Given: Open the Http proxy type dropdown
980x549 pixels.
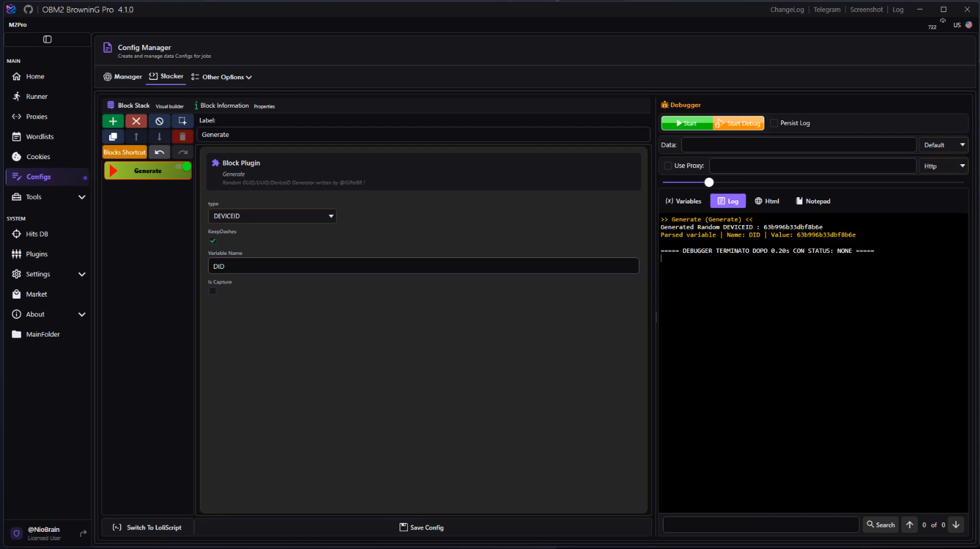Looking at the screenshot, I should (x=943, y=166).
